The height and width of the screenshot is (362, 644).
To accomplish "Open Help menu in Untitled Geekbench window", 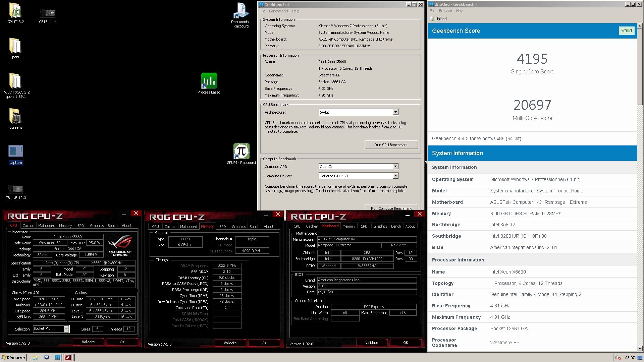I will pyautogui.click(x=460, y=11).
